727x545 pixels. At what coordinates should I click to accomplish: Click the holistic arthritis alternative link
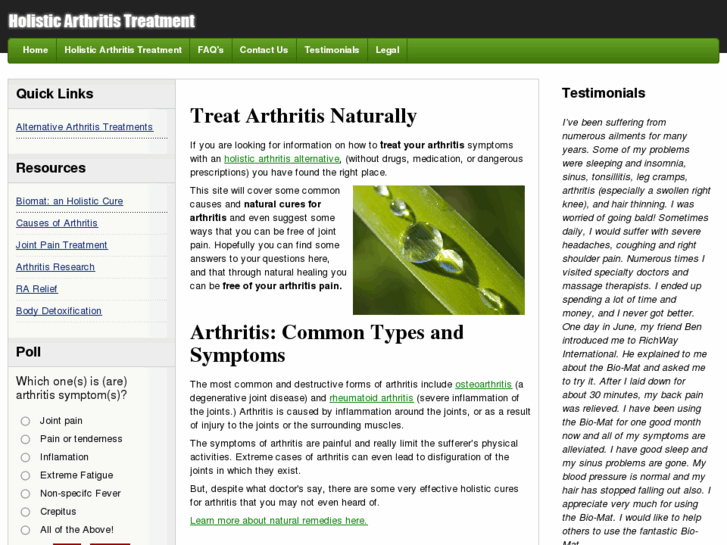[282, 159]
